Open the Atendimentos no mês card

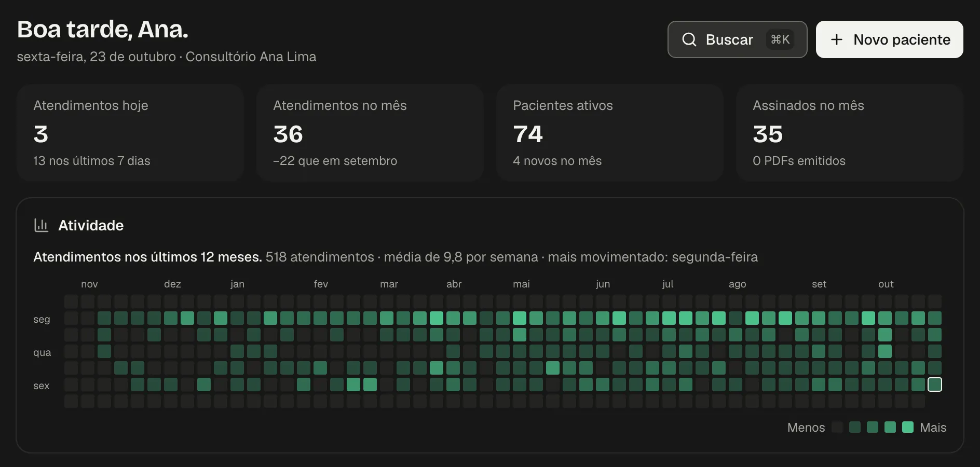[370, 133]
